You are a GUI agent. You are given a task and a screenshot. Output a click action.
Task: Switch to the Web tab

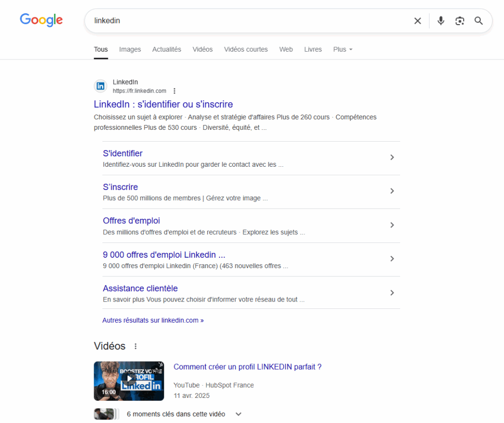point(286,50)
